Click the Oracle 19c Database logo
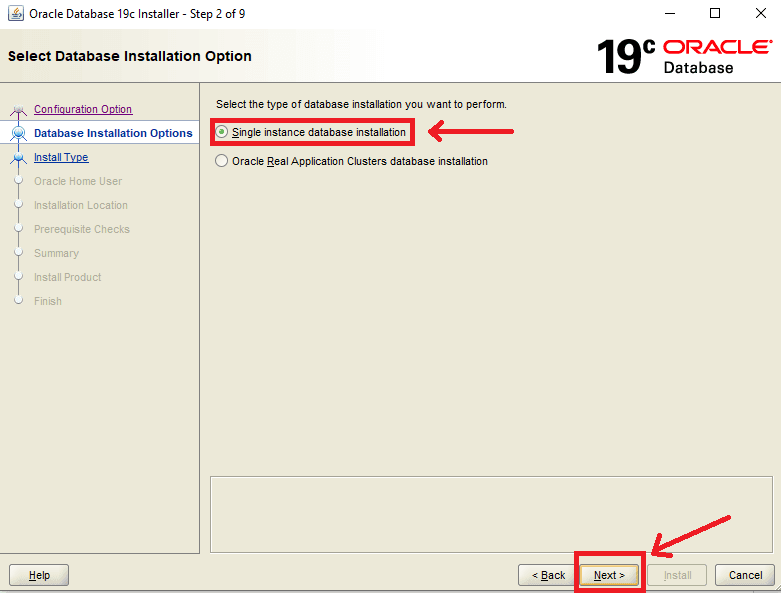Screen dimensions: 781x593 coord(684,57)
